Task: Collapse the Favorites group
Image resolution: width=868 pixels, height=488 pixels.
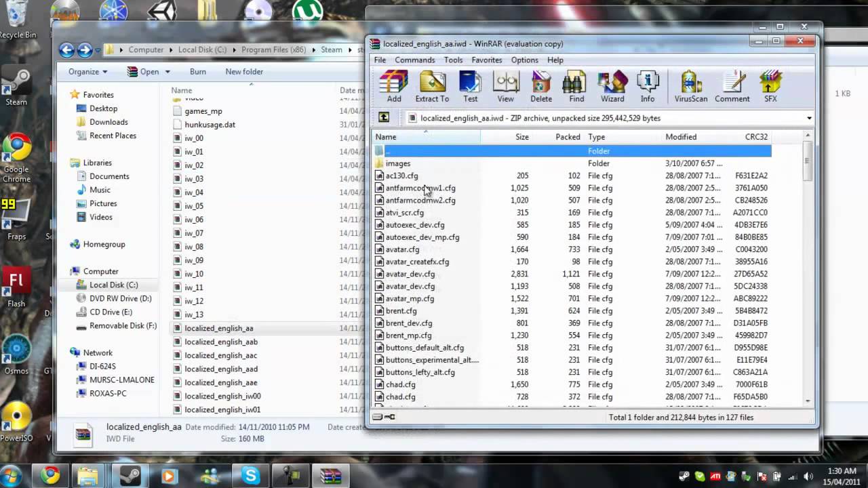Action: [x=74, y=95]
